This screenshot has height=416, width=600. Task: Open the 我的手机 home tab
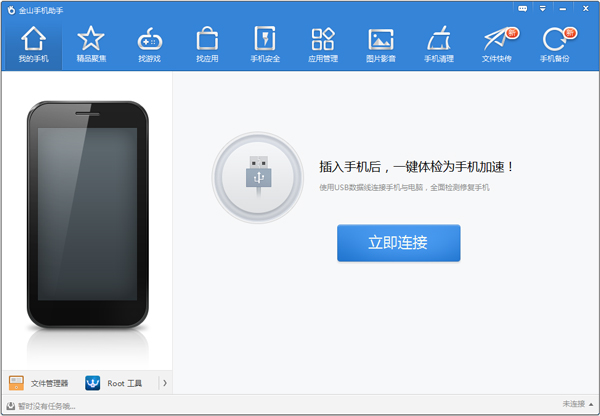[x=33, y=44]
